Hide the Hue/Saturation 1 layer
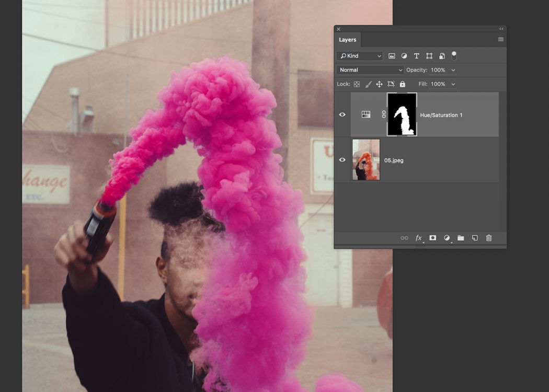The image size is (549, 392). [342, 114]
